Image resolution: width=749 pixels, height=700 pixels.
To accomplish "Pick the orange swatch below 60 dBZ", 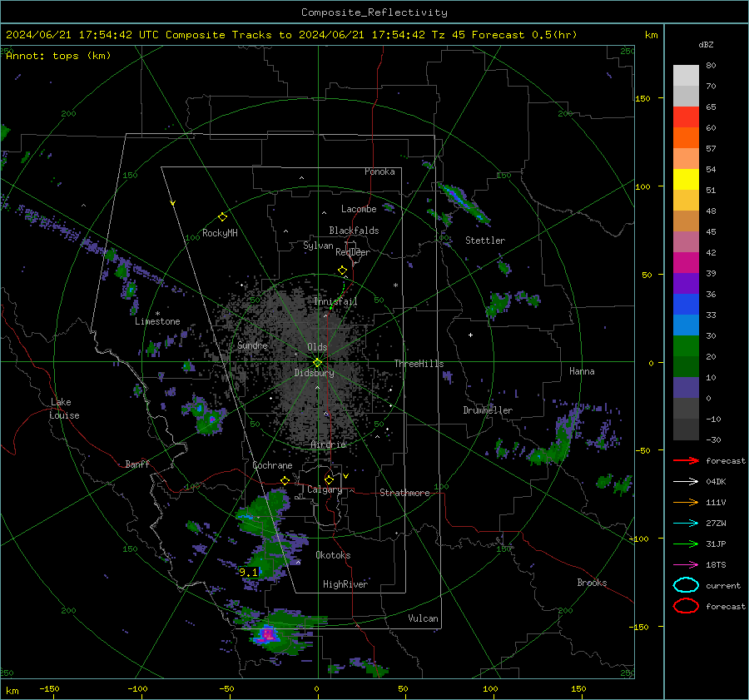I will (x=686, y=138).
